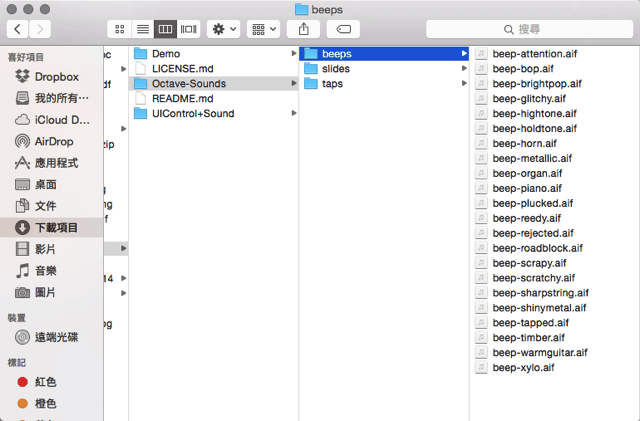Open All My Files sidebar item
The image size is (640, 421).
(51, 98)
